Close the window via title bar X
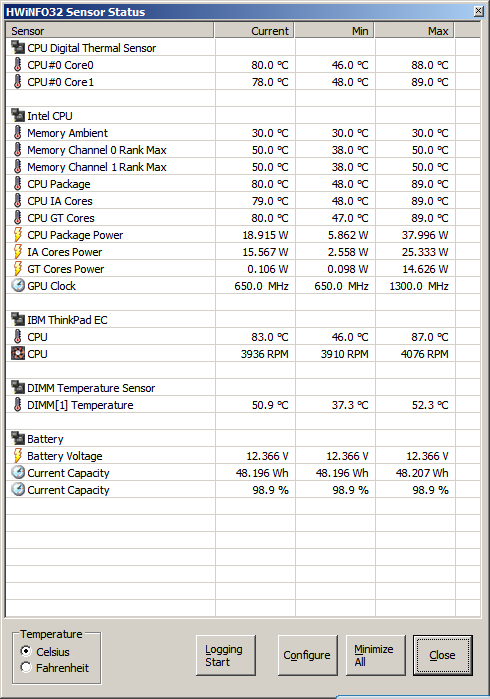This screenshot has height=699, width=490. click(x=478, y=11)
